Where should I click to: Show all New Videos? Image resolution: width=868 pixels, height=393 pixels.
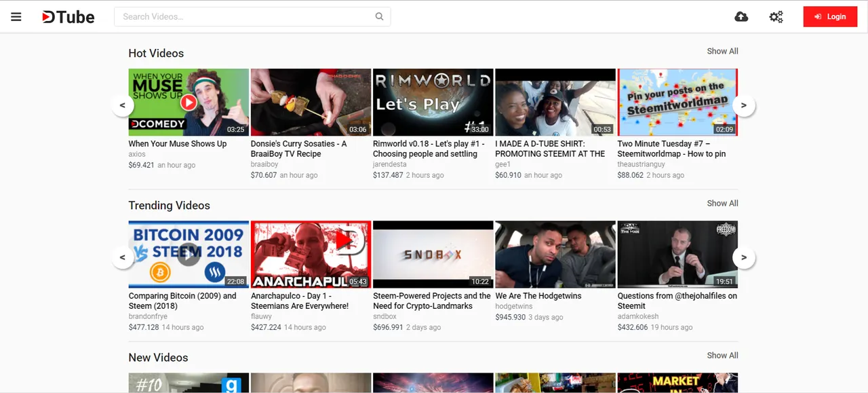pyautogui.click(x=722, y=355)
